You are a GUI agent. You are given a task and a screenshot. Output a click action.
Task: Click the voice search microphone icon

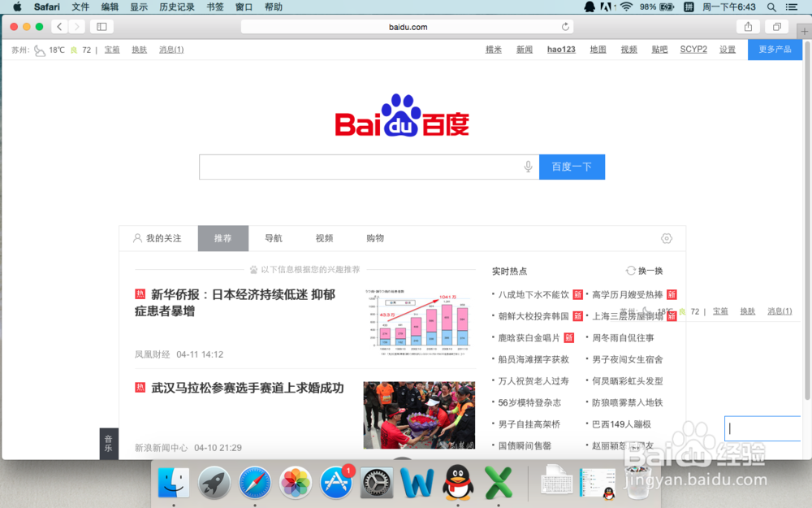pyautogui.click(x=528, y=167)
